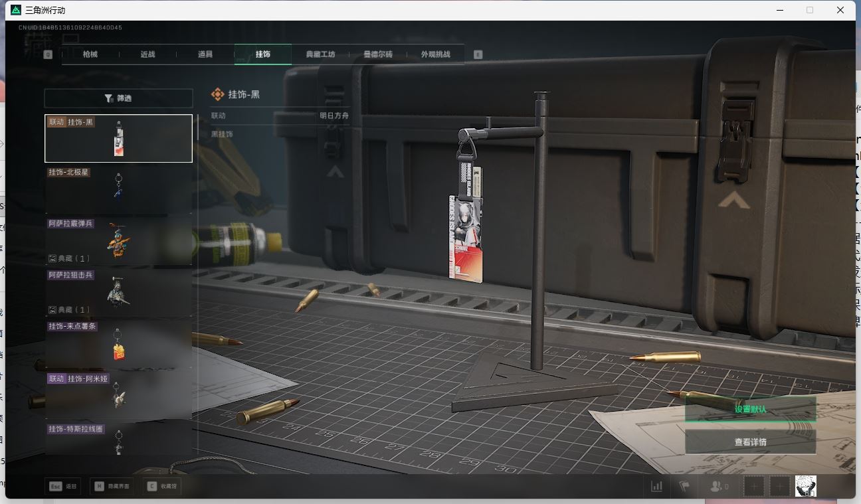The width and height of the screenshot is (861, 504).
Task: Click the 查看详情 button
Action: [750, 442]
